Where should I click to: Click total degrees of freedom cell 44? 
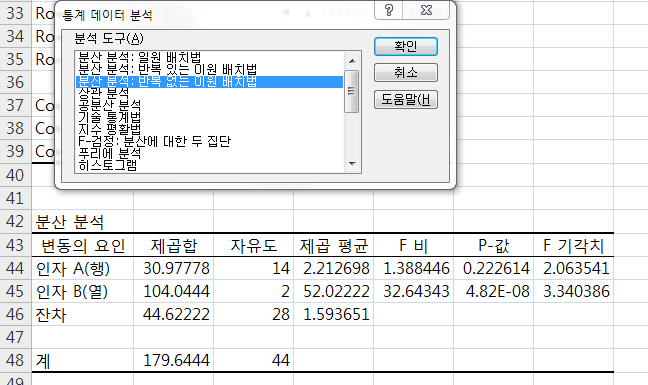[x=253, y=361]
